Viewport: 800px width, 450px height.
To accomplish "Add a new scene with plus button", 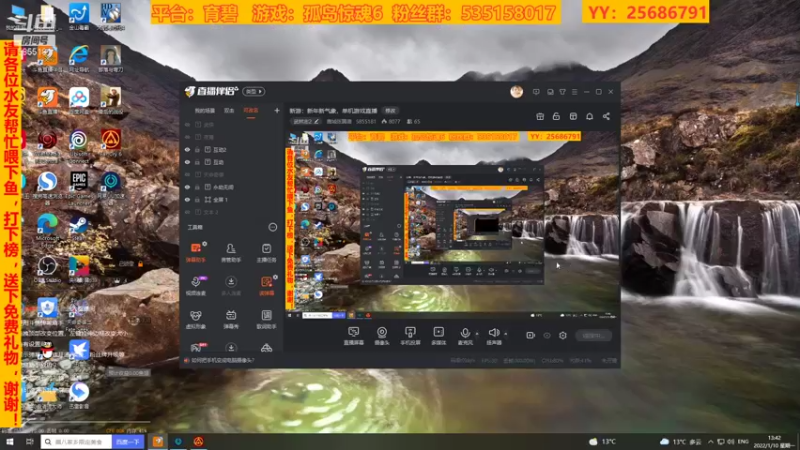I will coord(277,110).
